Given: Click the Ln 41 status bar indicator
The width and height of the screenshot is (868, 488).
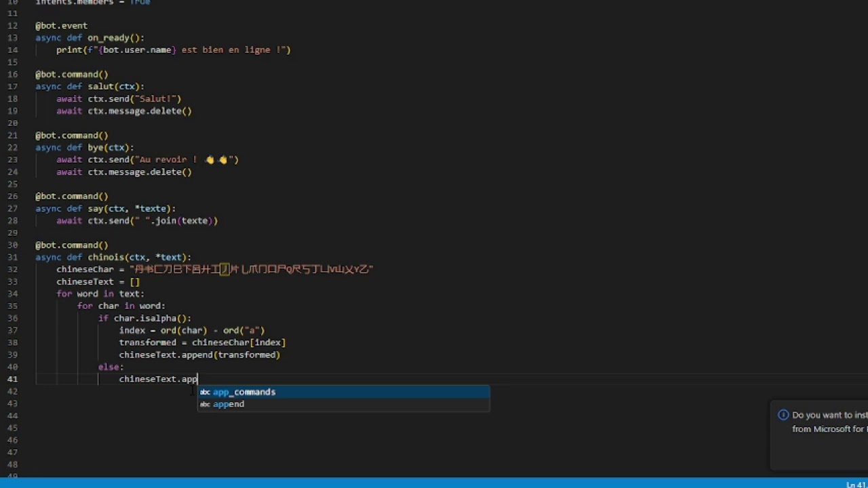Looking at the screenshot, I should (856, 485).
